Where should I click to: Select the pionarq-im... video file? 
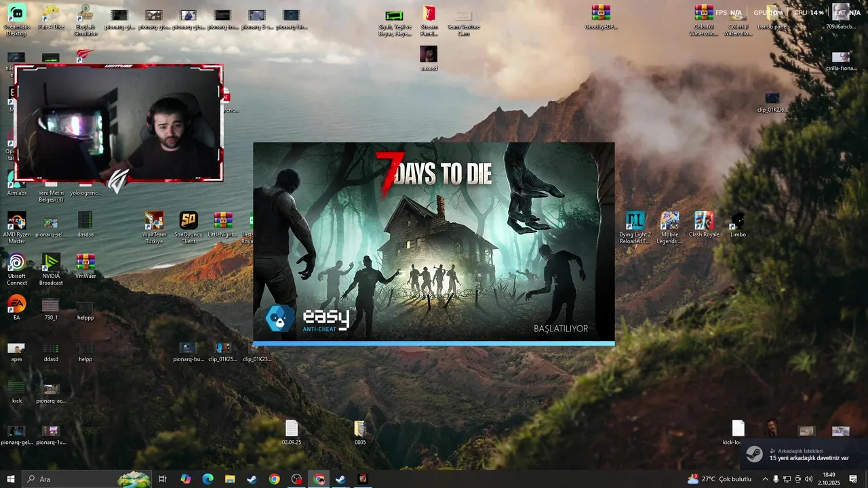point(222,19)
